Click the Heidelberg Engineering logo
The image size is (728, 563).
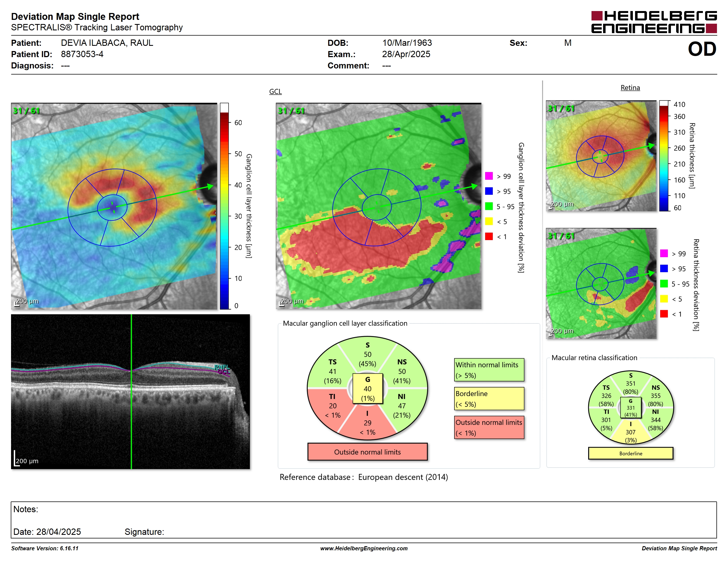coord(654,22)
